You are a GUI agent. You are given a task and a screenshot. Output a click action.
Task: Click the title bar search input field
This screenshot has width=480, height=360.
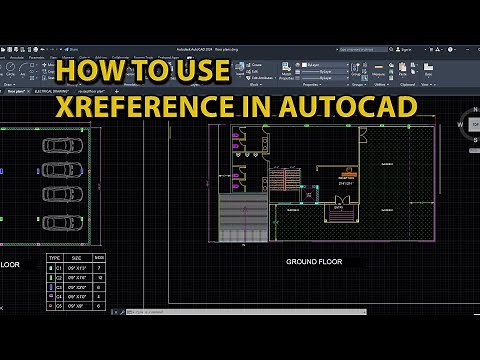click(x=363, y=49)
